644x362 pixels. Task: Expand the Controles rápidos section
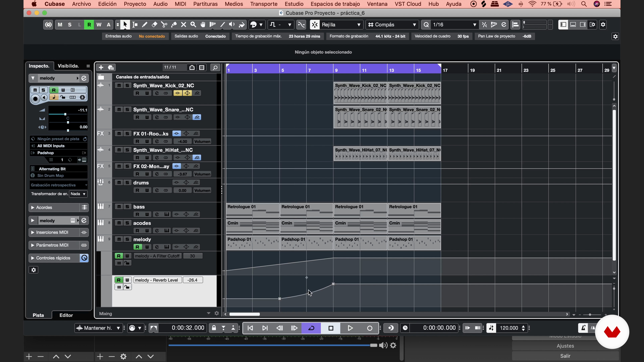(x=33, y=258)
